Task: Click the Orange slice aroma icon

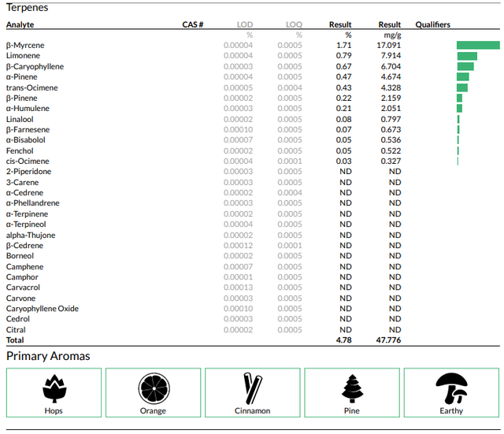Action: [154, 388]
